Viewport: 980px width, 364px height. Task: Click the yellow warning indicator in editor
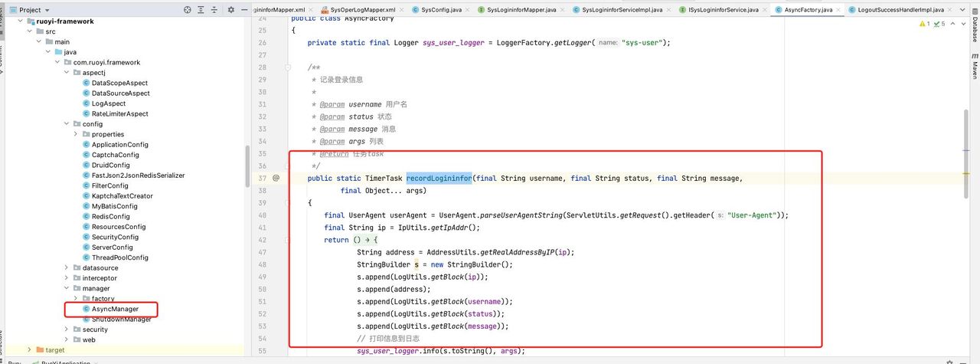[x=922, y=24]
